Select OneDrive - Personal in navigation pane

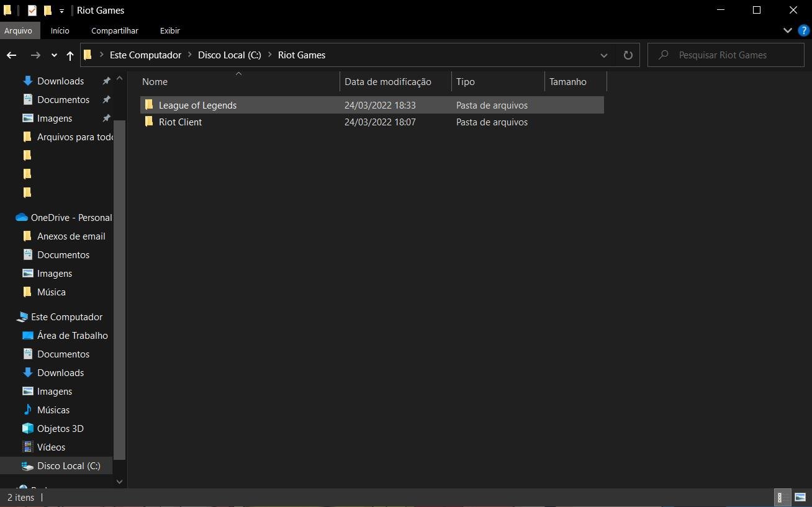click(71, 218)
